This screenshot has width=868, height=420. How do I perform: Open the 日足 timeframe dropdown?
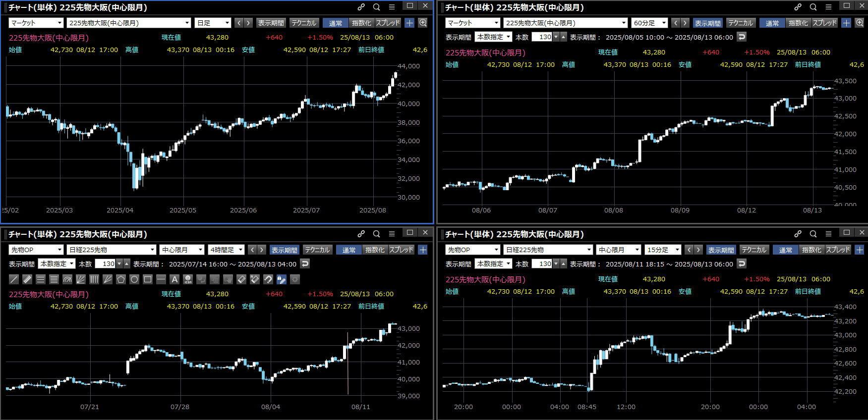coord(213,23)
